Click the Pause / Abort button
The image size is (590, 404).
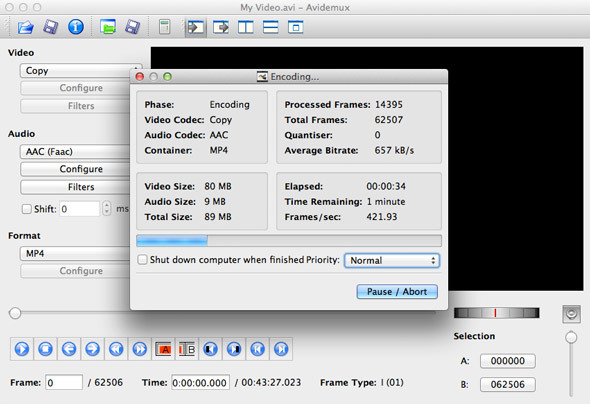(x=397, y=292)
